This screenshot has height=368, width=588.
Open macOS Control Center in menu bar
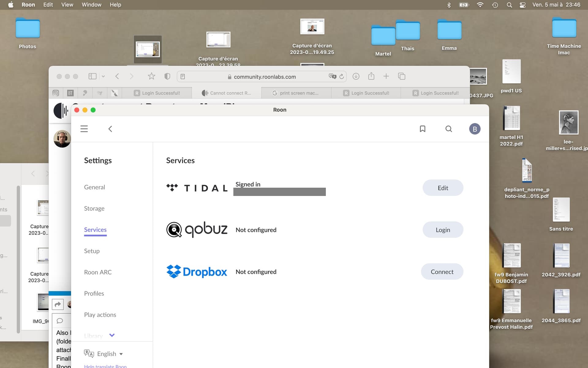point(522,5)
